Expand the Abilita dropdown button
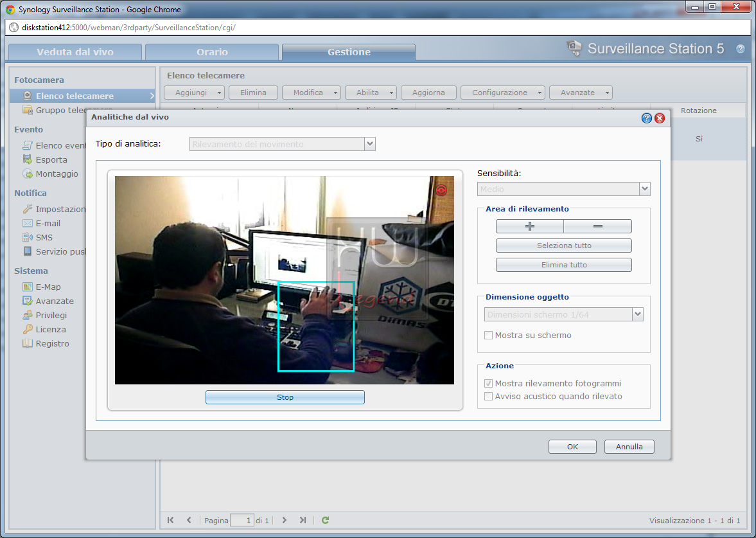 [392, 93]
